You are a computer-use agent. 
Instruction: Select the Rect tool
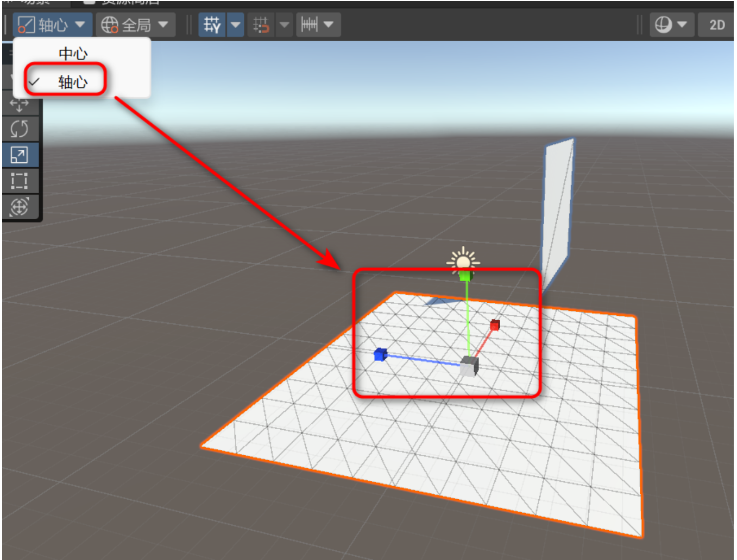20,181
